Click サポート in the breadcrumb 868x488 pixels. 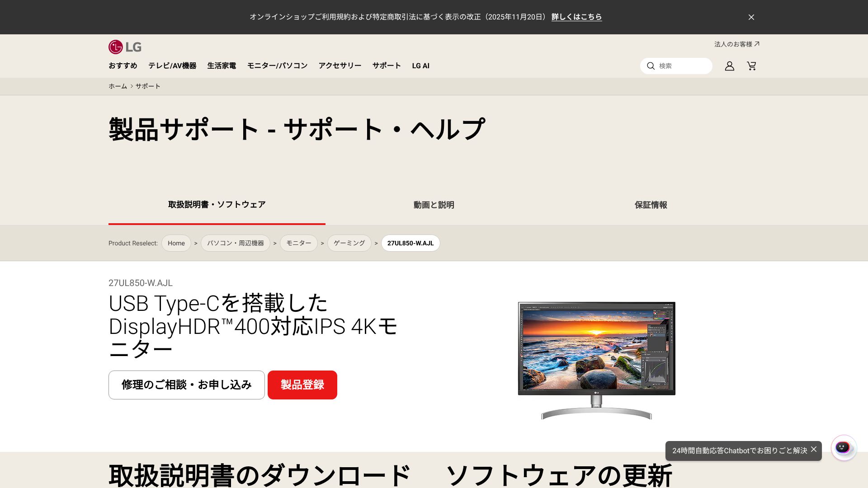point(148,86)
